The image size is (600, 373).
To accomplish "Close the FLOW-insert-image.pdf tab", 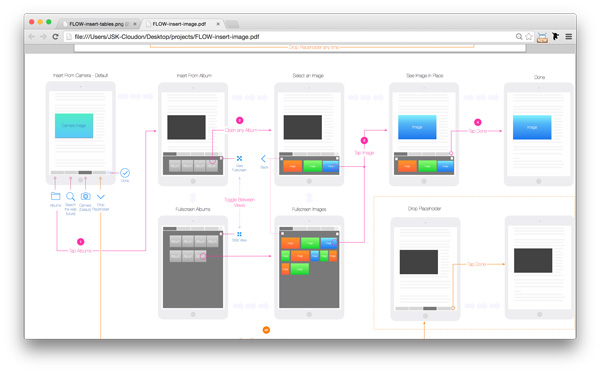I will pyautogui.click(x=218, y=24).
